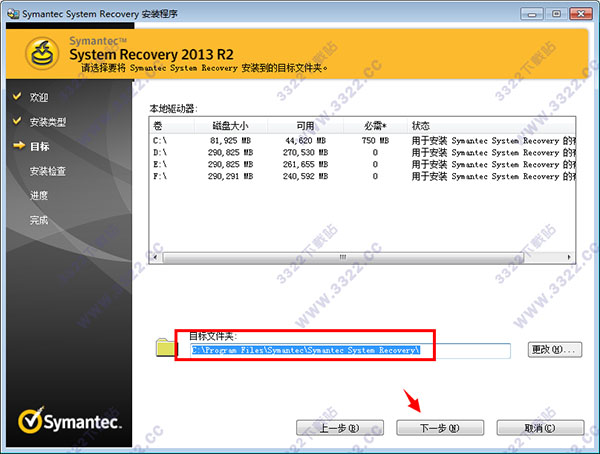Click the 状态 column header
The width and height of the screenshot is (600, 454).
click(491, 126)
